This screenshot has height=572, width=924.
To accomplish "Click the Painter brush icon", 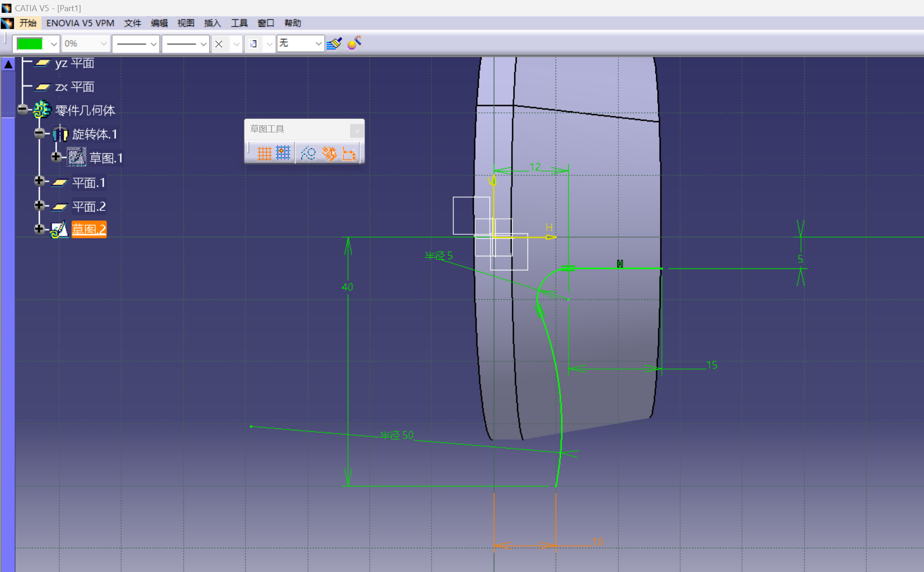I will point(334,43).
